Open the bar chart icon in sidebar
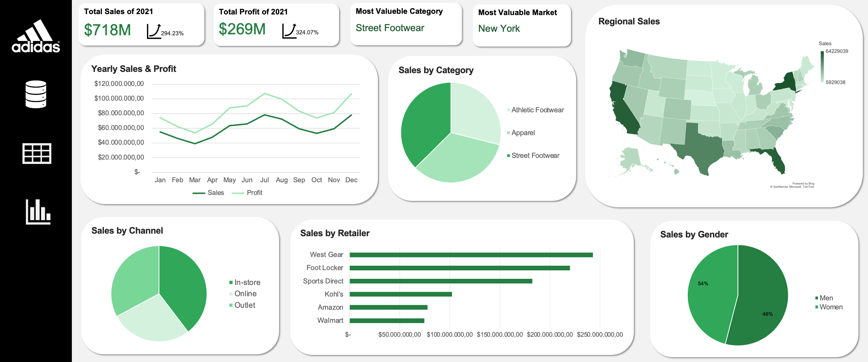Viewport: 868px width, 362px height. coord(38,212)
